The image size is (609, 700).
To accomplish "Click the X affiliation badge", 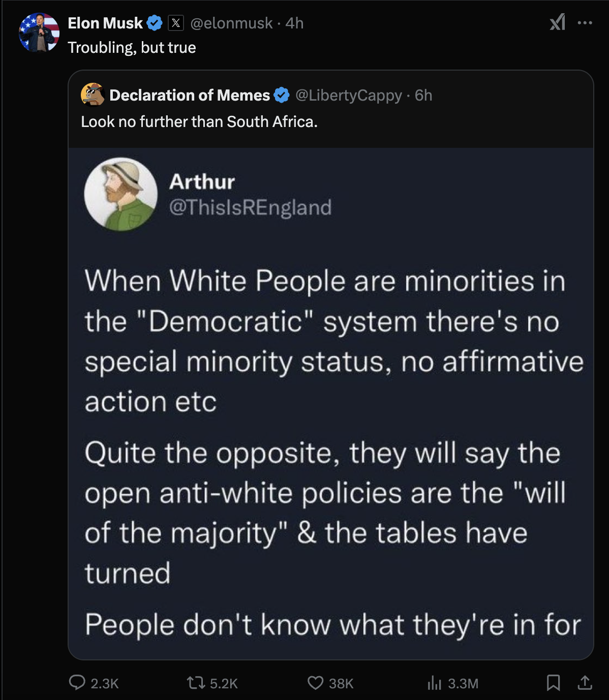I will (175, 23).
